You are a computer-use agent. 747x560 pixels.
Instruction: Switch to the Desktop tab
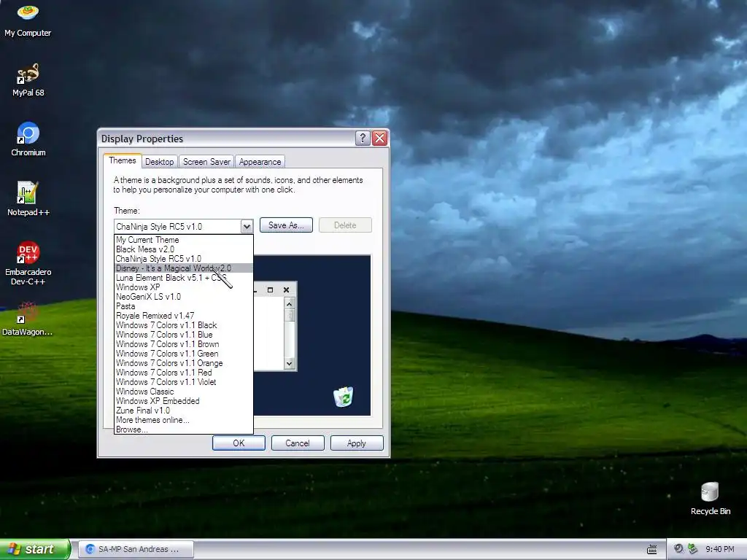point(160,162)
